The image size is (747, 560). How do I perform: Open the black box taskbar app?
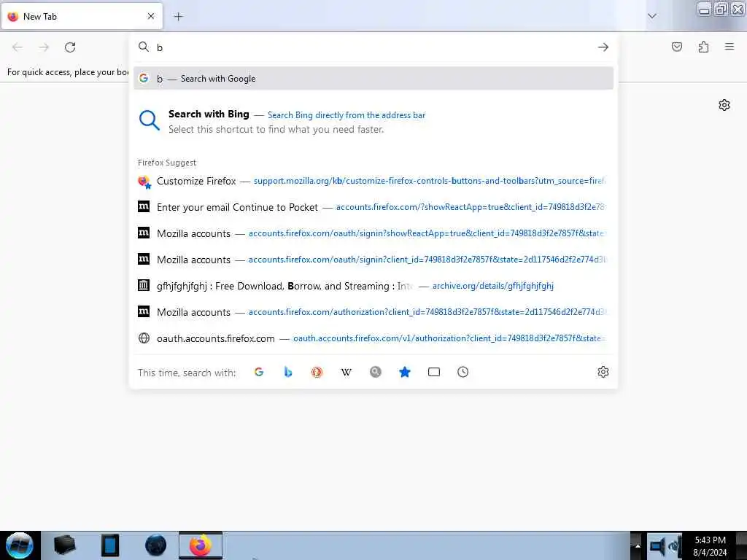point(64,545)
